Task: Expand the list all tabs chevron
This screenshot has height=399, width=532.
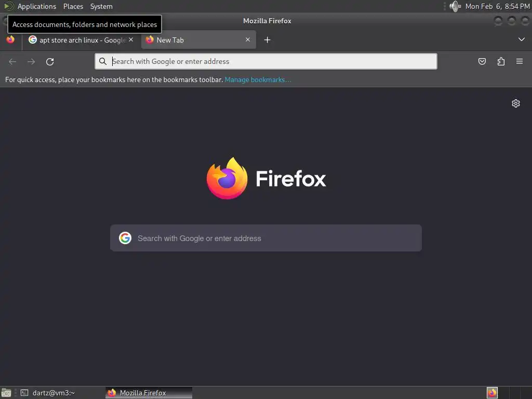Action: point(522,39)
